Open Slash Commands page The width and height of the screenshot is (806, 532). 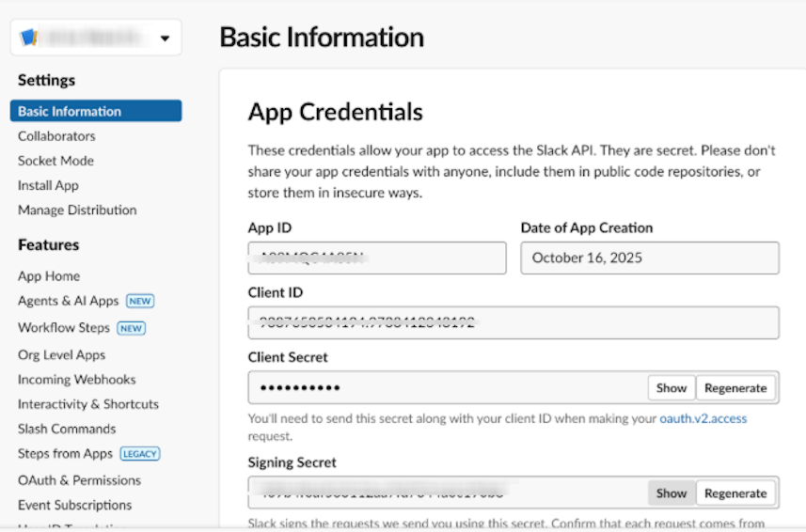tap(67, 429)
